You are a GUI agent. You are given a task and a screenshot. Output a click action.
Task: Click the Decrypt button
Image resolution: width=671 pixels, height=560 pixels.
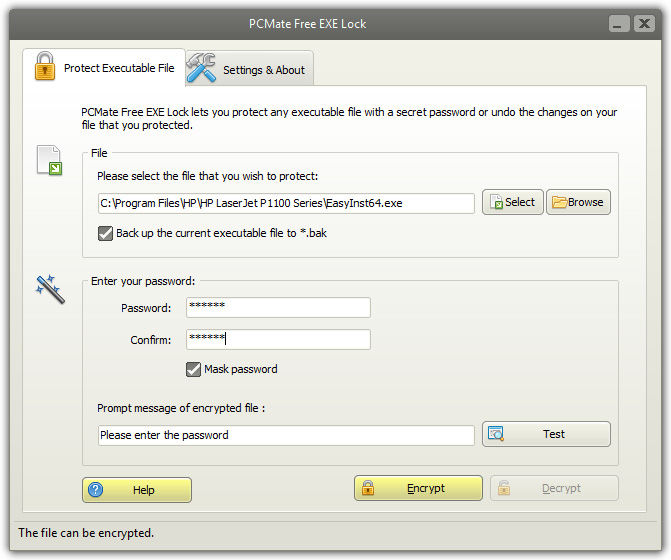coord(554,488)
